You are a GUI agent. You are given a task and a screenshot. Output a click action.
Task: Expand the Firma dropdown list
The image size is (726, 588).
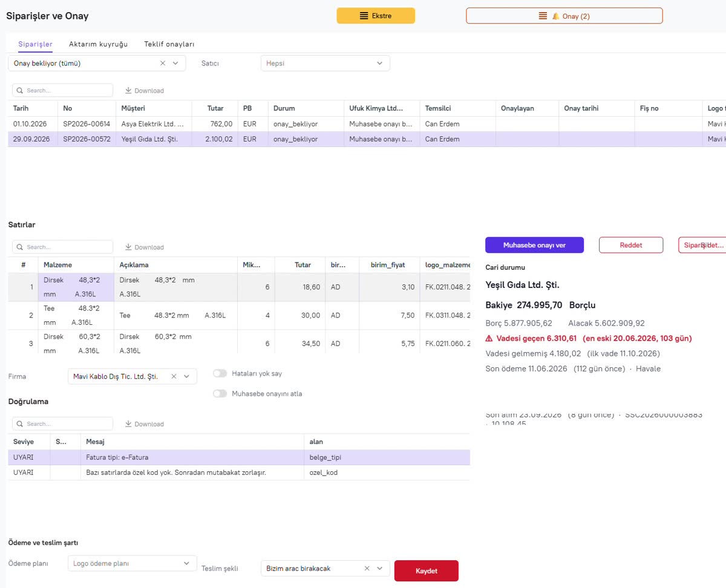[x=186, y=376]
